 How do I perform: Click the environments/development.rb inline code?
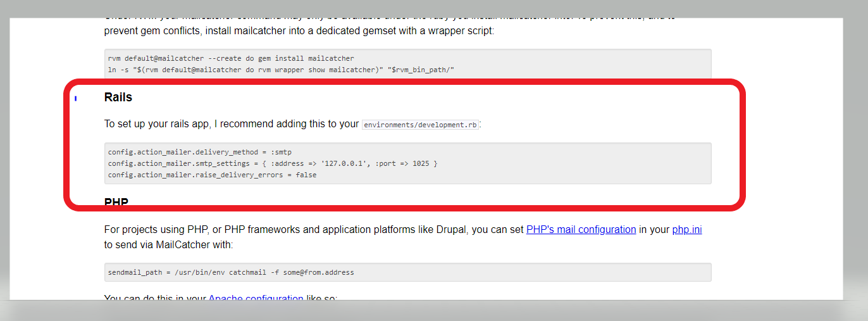click(420, 125)
